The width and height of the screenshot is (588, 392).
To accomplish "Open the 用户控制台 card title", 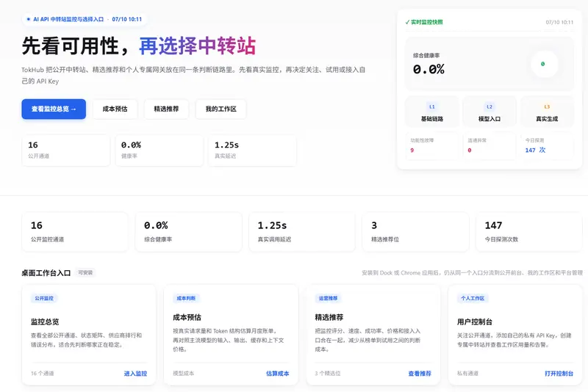I will (474, 322).
